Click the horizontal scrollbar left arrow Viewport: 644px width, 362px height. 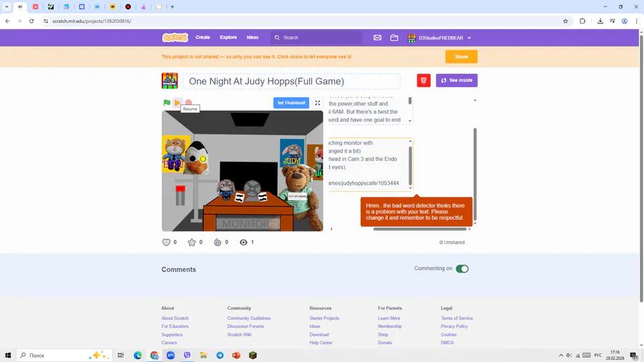tap(331, 229)
